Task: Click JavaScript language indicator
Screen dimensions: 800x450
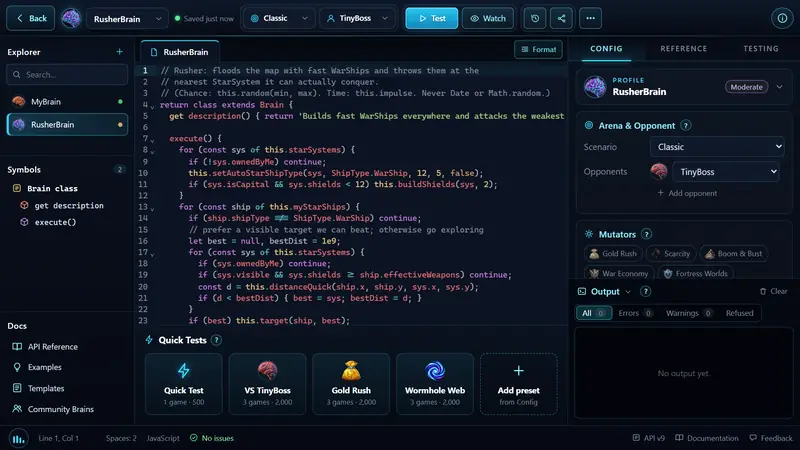Action: click(x=163, y=438)
